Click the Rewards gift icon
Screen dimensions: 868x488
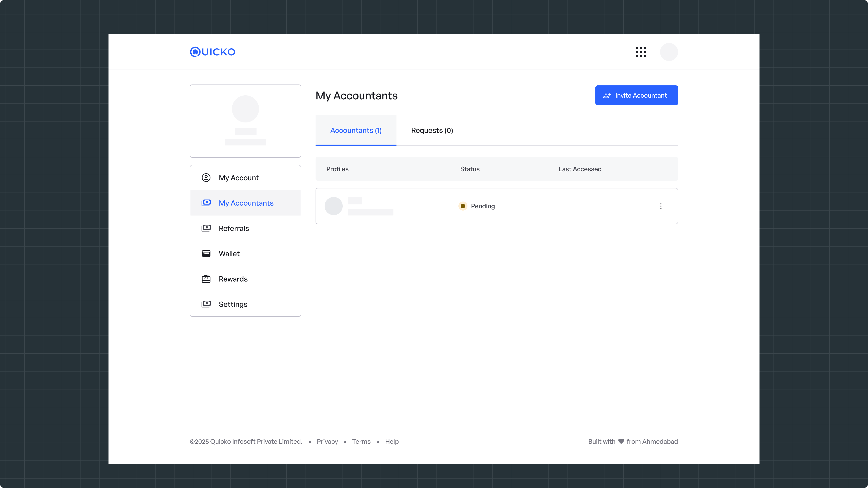tap(206, 279)
